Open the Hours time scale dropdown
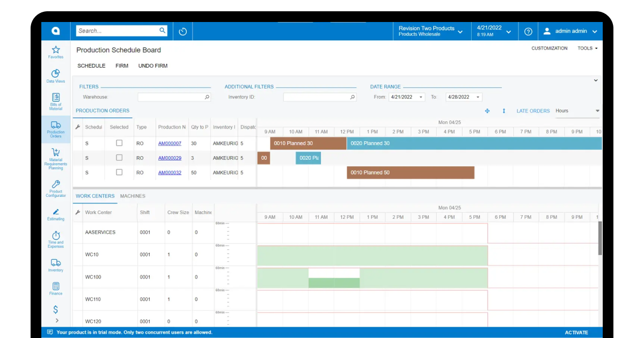The height and width of the screenshot is (338, 644). click(577, 111)
